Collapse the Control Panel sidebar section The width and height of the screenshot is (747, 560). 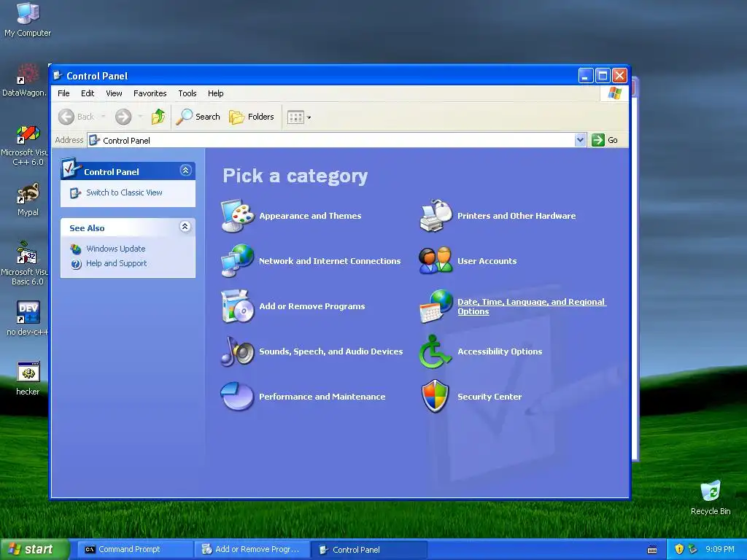(x=185, y=171)
